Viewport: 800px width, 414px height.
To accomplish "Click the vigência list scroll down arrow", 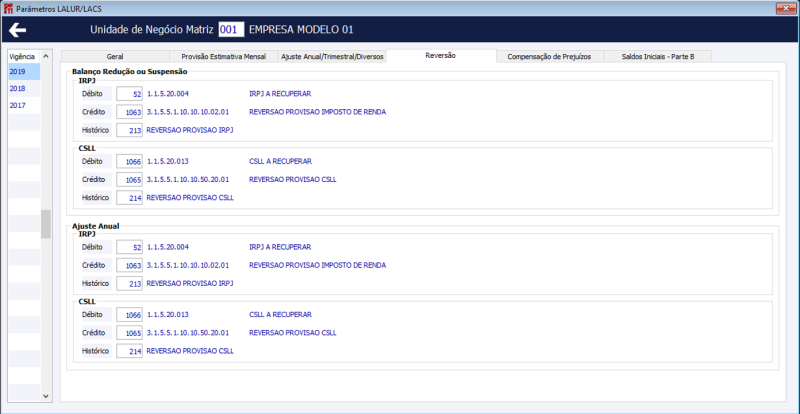I will point(45,396).
